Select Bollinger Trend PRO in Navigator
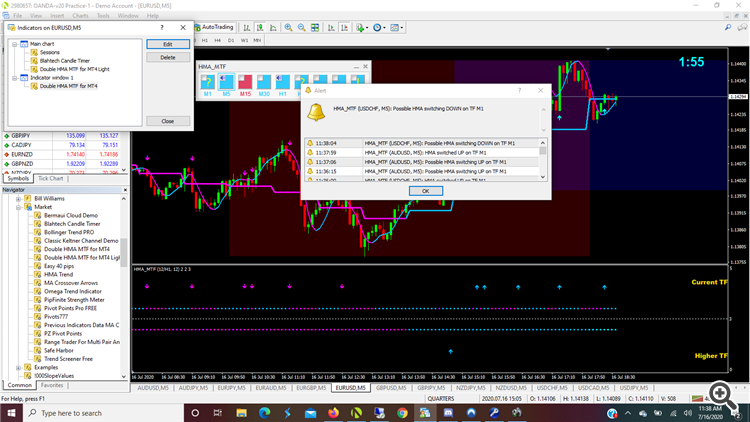The width and height of the screenshot is (750, 422). [69, 233]
